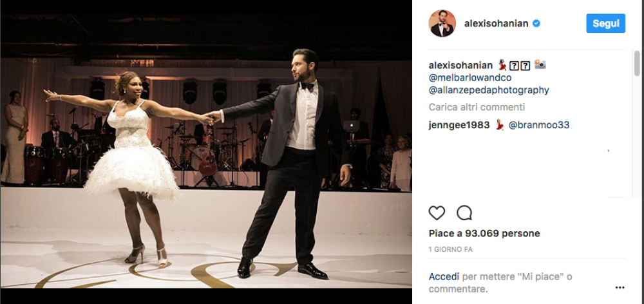Click the dancer emoji in jenngee1983's comment
This screenshot has width=644, height=304.
tap(499, 125)
